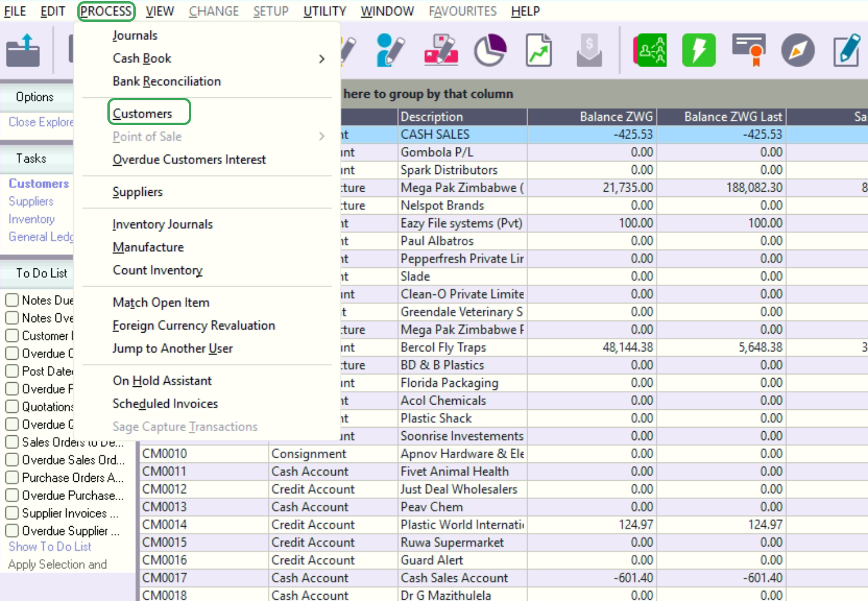
Task: Choose Jump to Another User
Action: coord(172,349)
